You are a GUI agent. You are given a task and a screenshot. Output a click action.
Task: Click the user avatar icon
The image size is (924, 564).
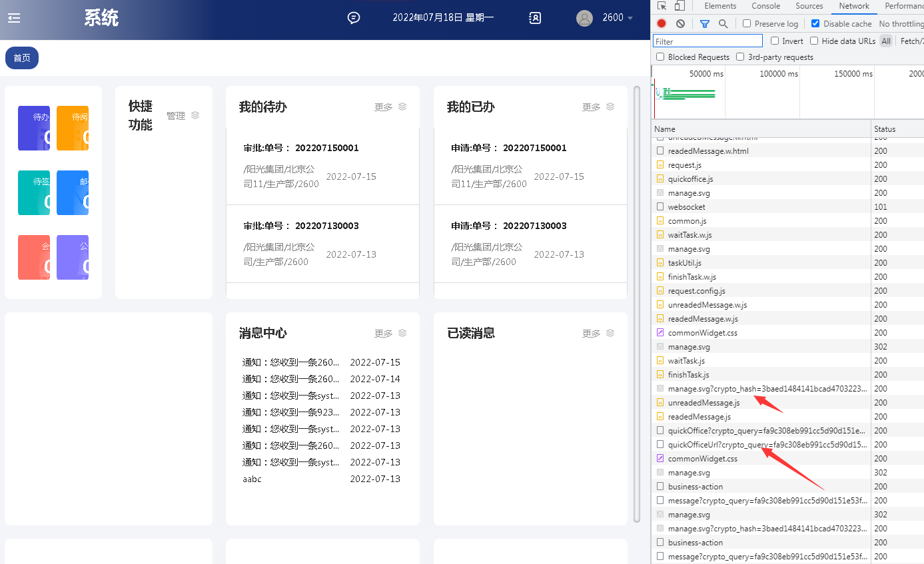pos(584,18)
